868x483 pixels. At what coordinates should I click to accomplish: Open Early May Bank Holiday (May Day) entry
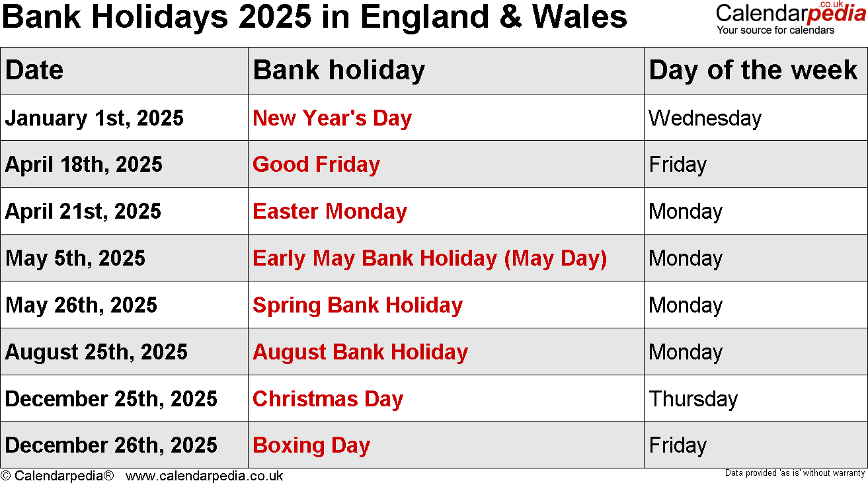(429, 258)
